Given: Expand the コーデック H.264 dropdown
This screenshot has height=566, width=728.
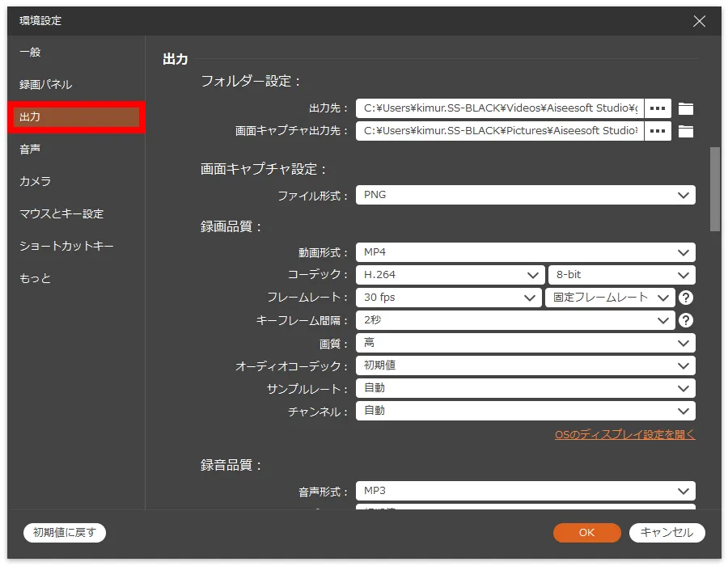Looking at the screenshot, I should pos(449,275).
